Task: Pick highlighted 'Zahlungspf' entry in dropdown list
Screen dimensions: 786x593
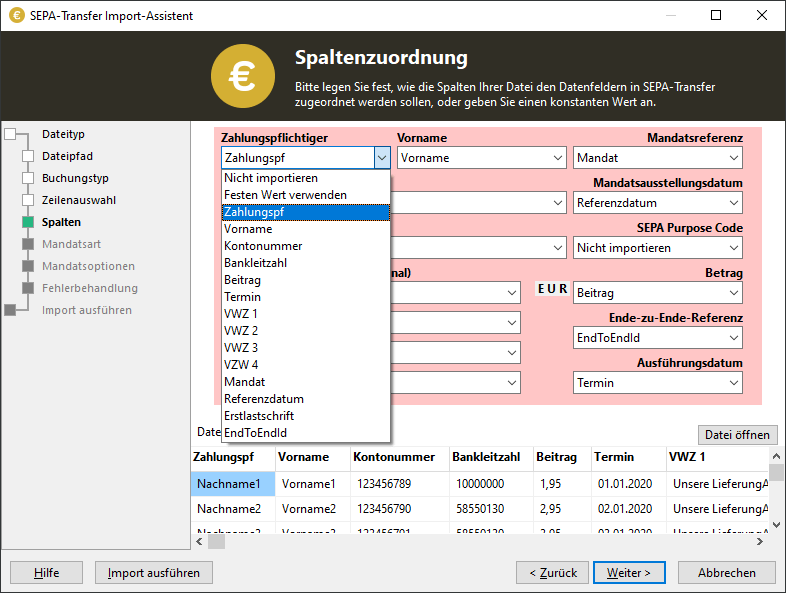Action: pos(306,212)
